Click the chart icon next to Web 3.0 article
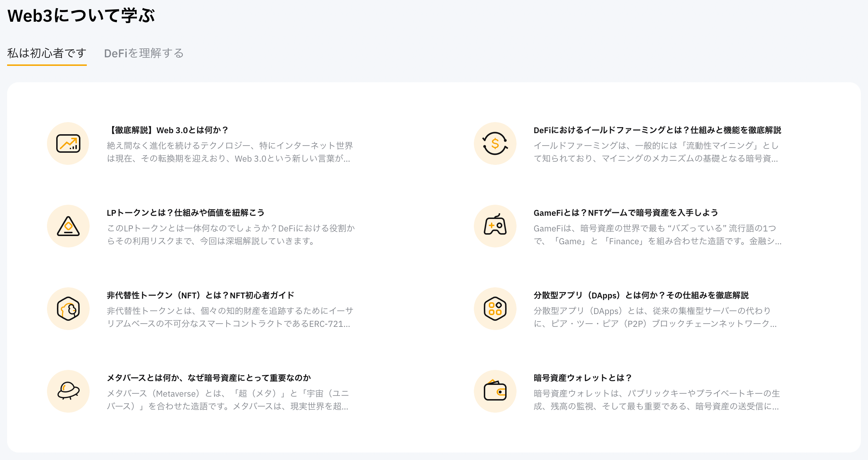Screen dimensions: 868x460 click(68, 144)
